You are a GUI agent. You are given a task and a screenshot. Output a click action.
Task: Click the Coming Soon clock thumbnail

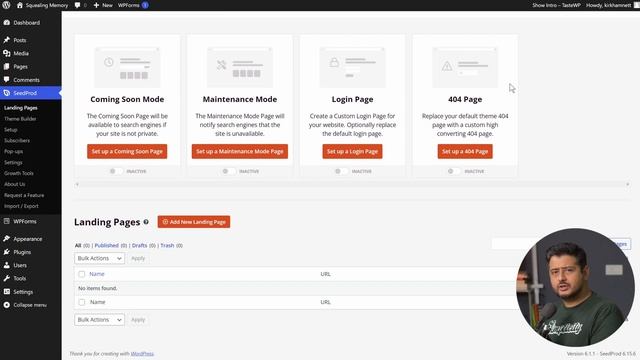point(127,67)
